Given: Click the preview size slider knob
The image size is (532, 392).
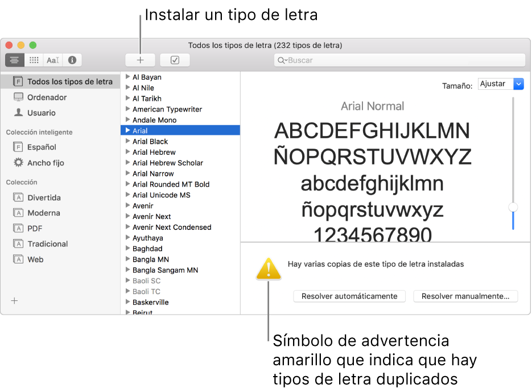Looking at the screenshot, I should point(513,207).
